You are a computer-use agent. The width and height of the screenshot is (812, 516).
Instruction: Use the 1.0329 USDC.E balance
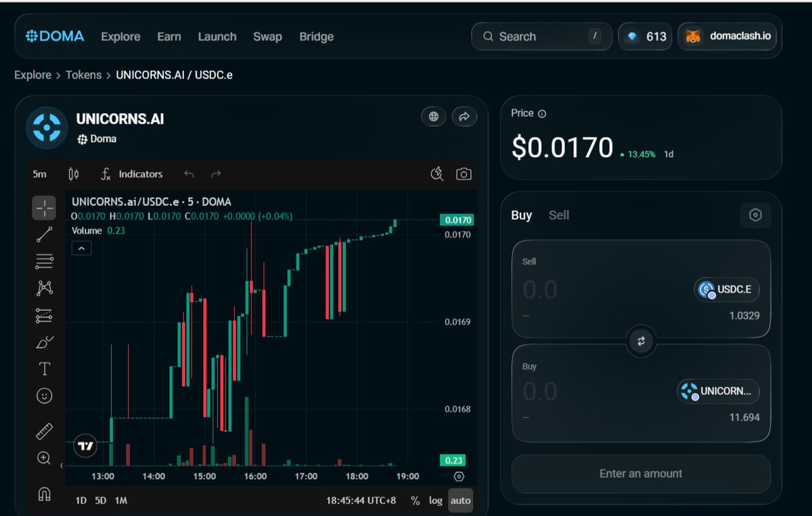[744, 316]
